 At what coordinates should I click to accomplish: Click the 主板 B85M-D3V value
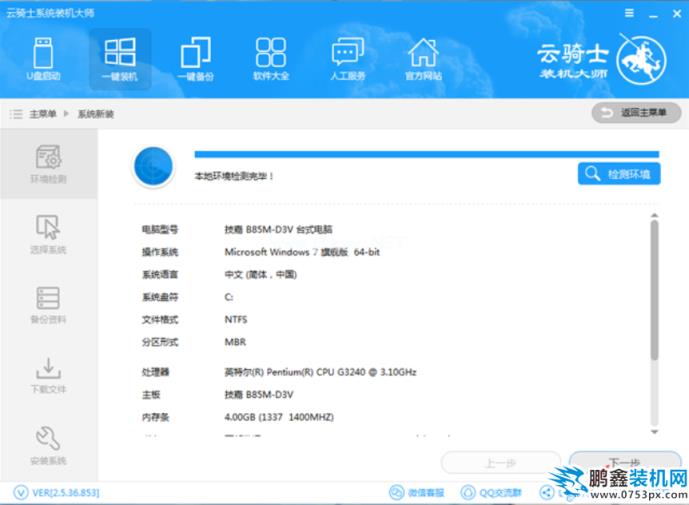pyautogui.click(x=259, y=395)
